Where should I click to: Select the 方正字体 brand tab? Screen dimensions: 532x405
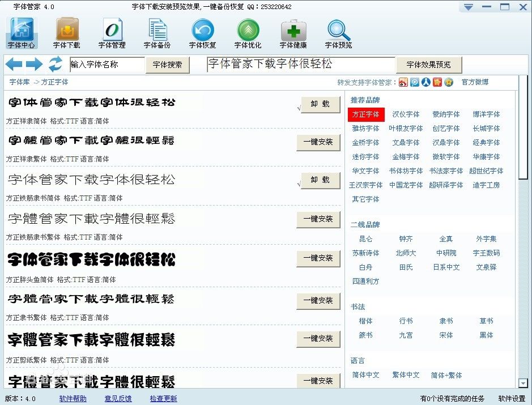pyautogui.click(x=365, y=114)
